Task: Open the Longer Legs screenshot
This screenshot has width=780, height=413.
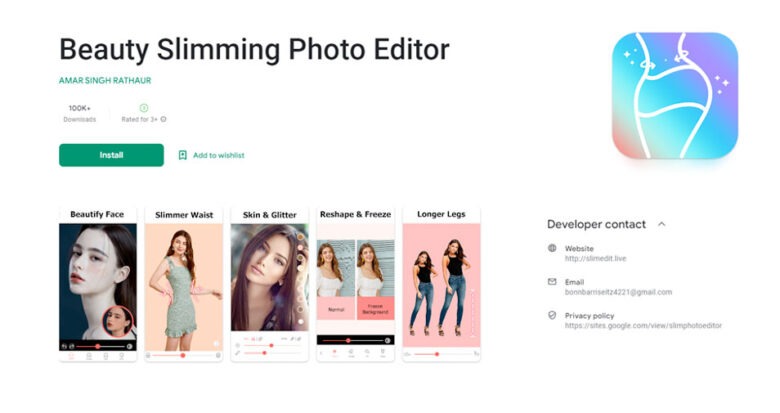Action: pos(441,284)
